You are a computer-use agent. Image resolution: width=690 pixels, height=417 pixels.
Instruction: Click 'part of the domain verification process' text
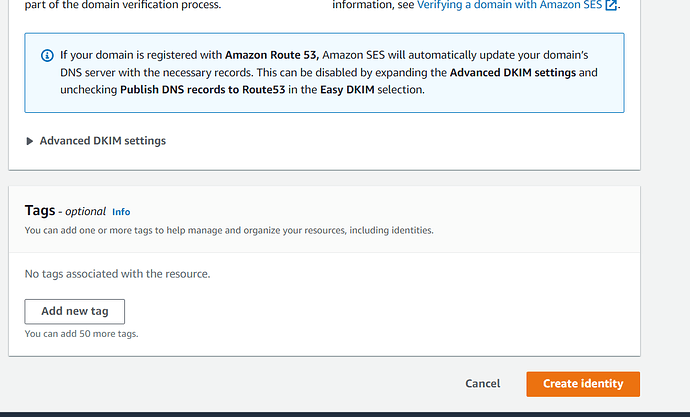click(123, 5)
